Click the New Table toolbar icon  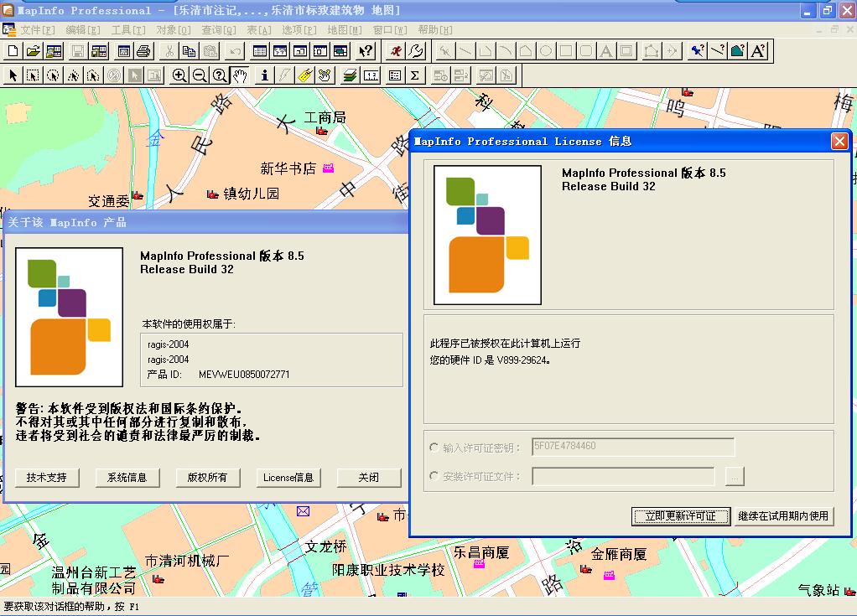pos(13,51)
